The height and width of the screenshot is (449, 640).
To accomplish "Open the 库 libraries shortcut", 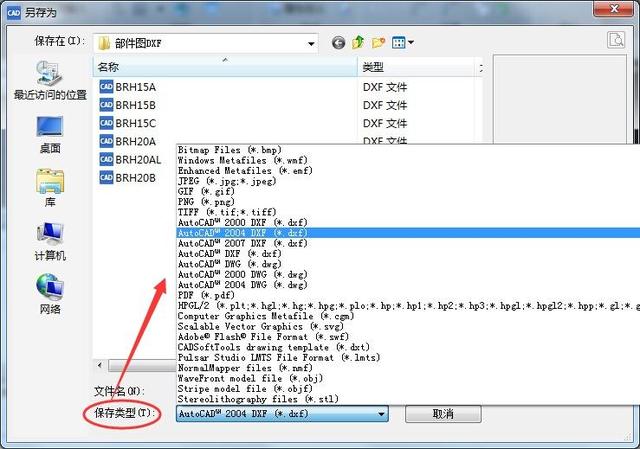I will (50, 188).
